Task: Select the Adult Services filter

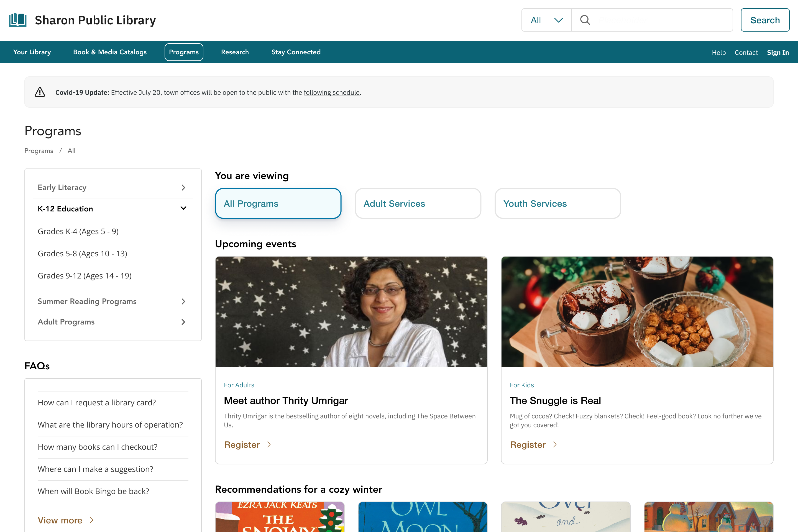Action: (x=418, y=204)
